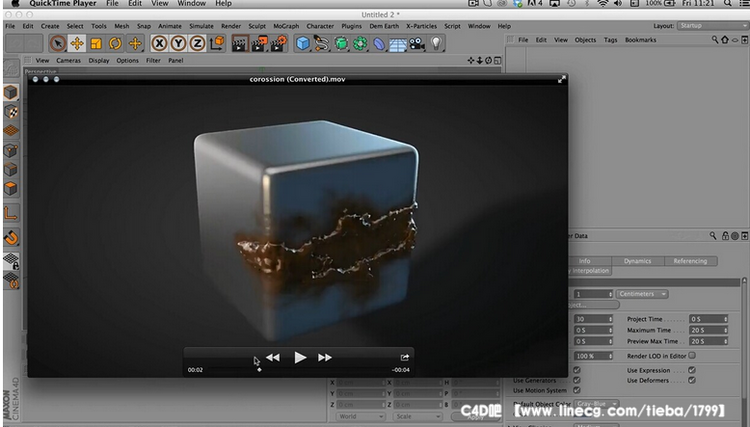Click QuickTime fast forward button
The height and width of the screenshot is (427, 750).
click(325, 357)
